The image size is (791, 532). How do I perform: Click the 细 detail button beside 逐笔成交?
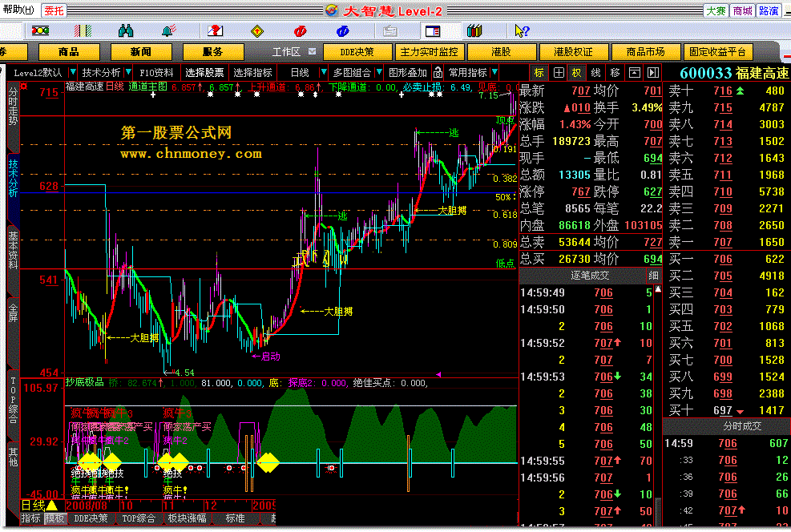pyautogui.click(x=653, y=276)
